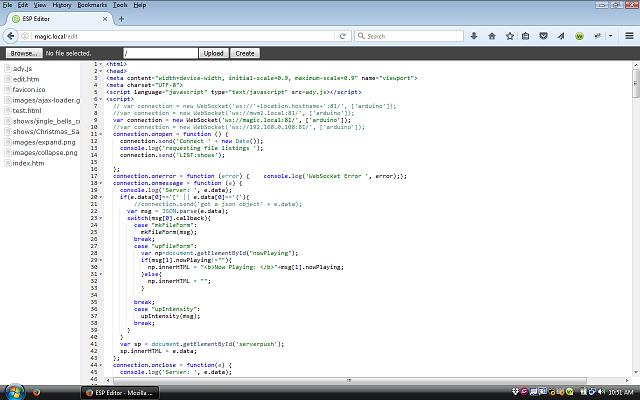640x400 pixels.
Task: Click the file icon beside edit.htm
Action: click(x=8, y=79)
